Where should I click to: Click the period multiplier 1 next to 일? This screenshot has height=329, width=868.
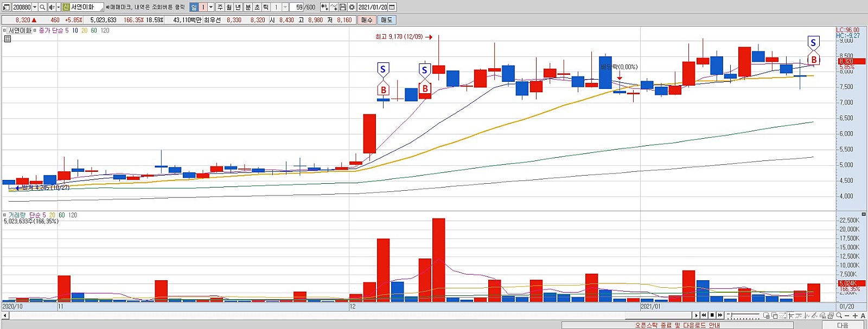(203, 7)
